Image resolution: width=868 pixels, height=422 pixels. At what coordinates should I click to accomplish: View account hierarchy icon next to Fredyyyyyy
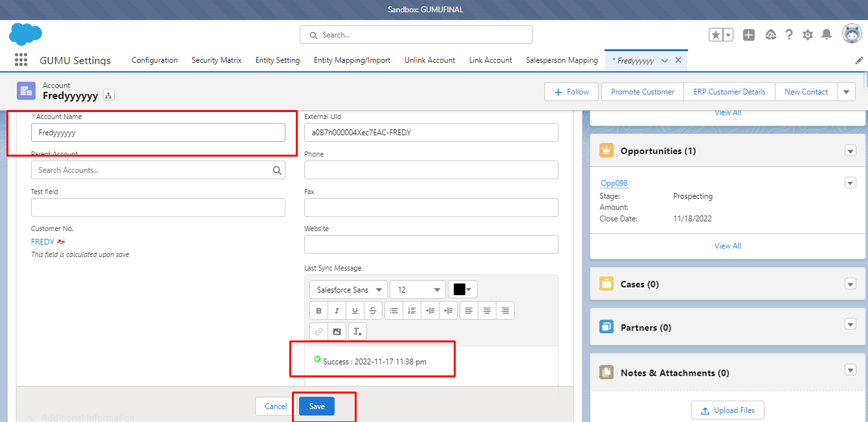click(108, 96)
